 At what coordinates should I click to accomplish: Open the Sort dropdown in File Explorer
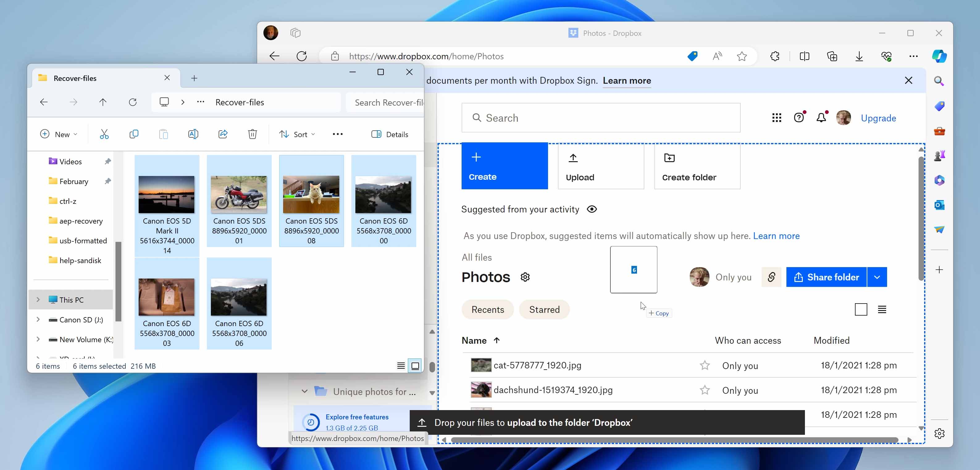point(297,134)
